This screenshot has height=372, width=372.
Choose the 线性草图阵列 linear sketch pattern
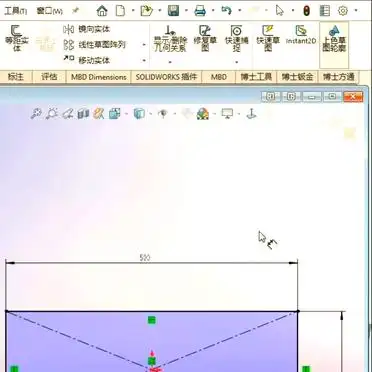[x=94, y=45]
